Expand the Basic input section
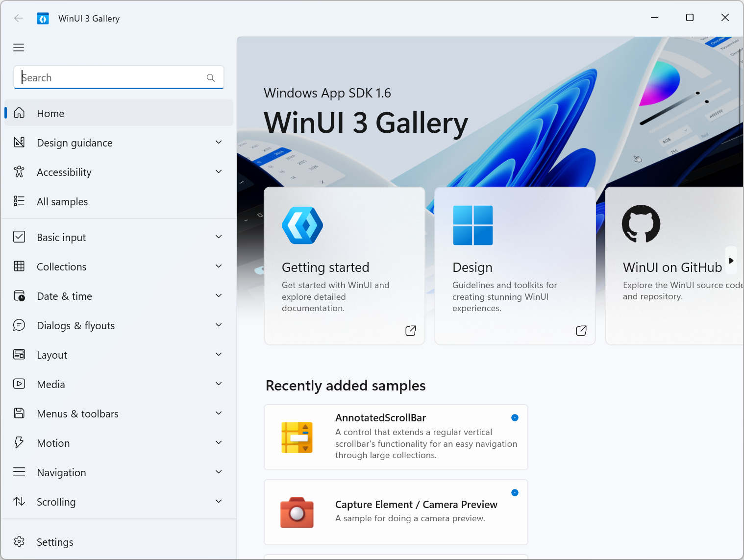The image size is (744, 560). (219, 237)
